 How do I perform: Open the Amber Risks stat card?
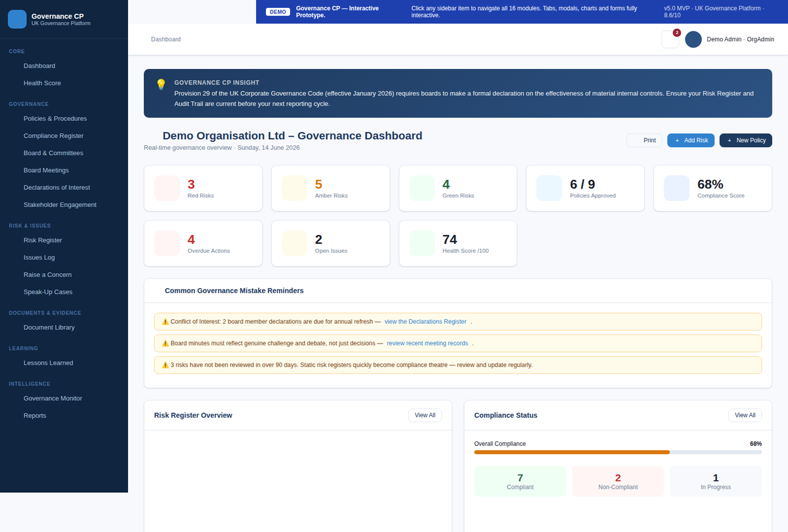(330, 188)
